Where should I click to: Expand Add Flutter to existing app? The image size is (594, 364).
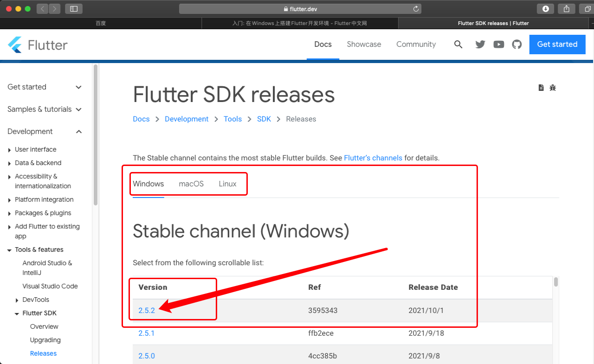click(44, 231)
